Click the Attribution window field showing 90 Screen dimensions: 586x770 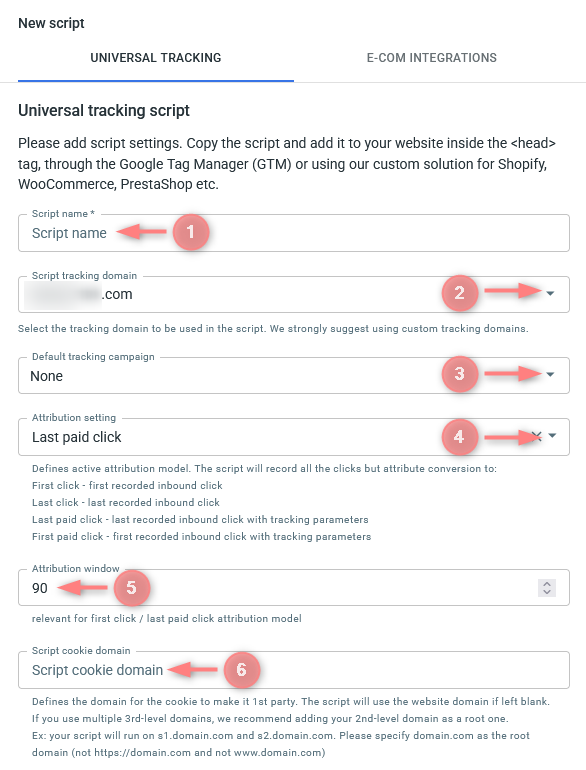pyautogui.click(x=294, y=588)
